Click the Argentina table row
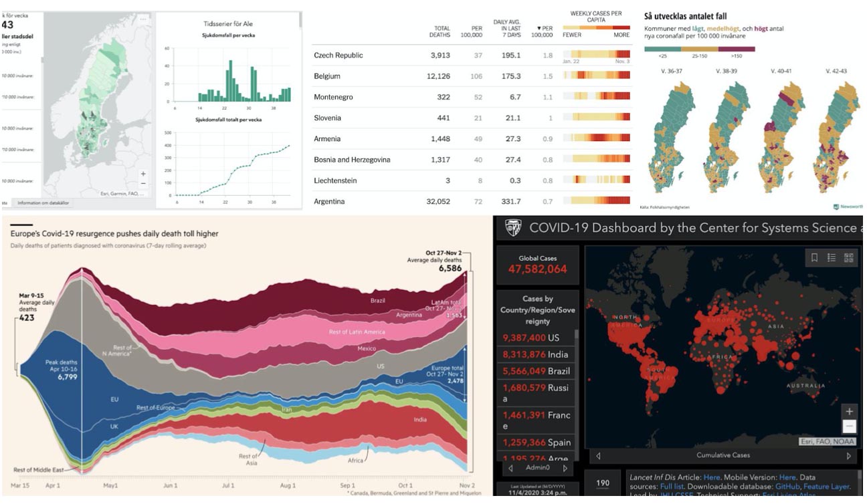This screenshot has height=504, width=867. pyautogui.click(x=472, y=201)
